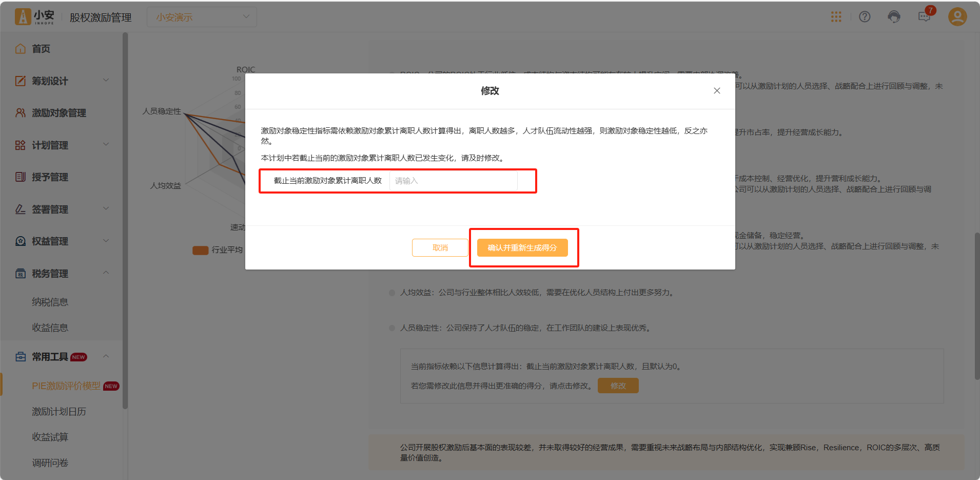Open the customer service headset icon
The image size is (980, 480).
tap(894, 17)
